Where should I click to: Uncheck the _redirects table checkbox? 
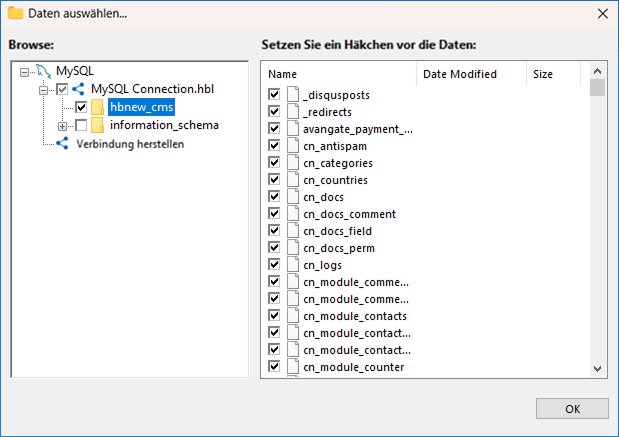(274, 111)
